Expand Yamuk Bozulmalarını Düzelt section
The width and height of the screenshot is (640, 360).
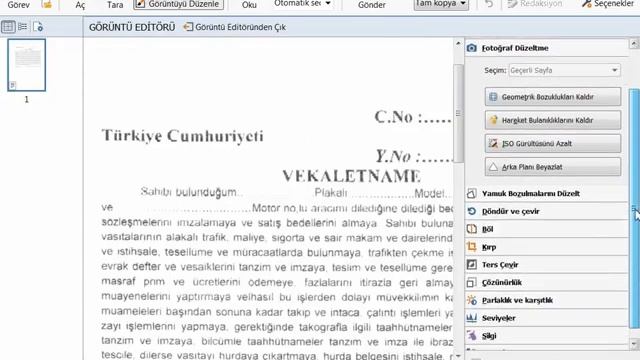pyautogui.click(x=547, y=193)
